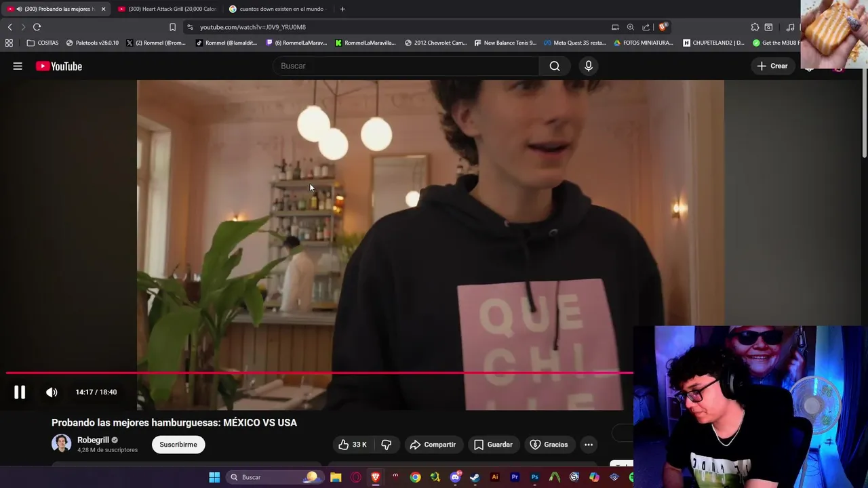
Task: Open New Balance Tenis bookmark
Action: (505, 43)
